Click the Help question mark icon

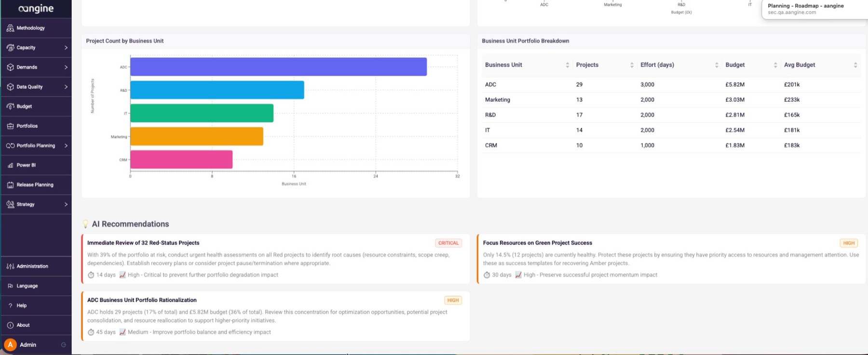(10, 305)
